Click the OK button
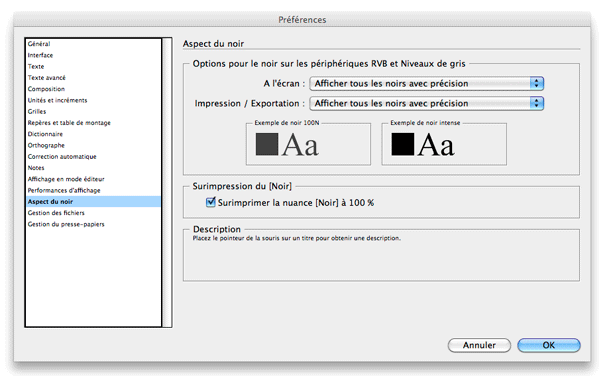 (549, 345)
